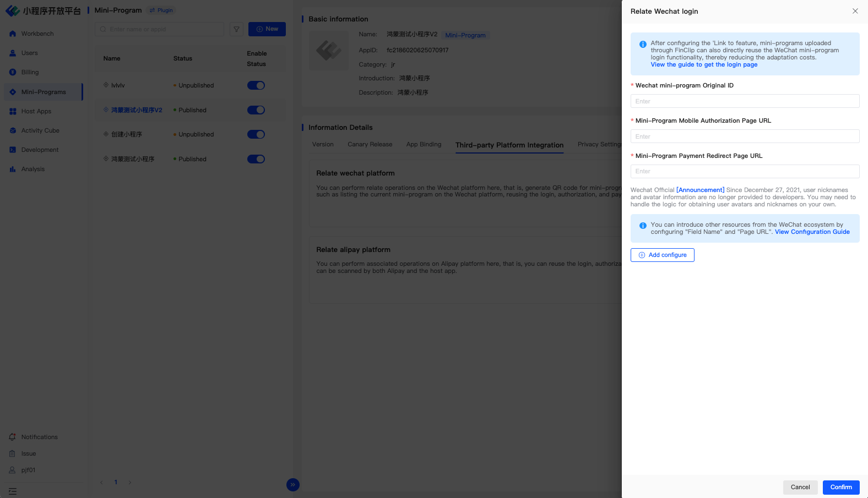The image size is (868, 498).
Task: Switch to the App Binding tab
Action: [x=424, y=144]
